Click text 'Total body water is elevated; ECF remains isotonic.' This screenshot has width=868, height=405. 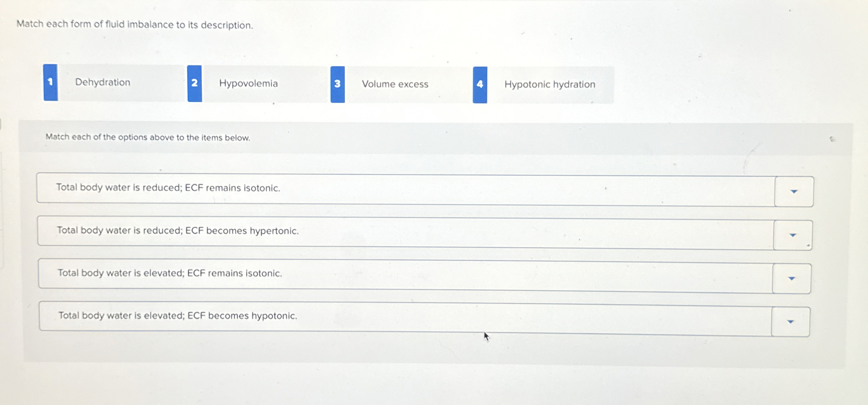click(x=170, y=273)
